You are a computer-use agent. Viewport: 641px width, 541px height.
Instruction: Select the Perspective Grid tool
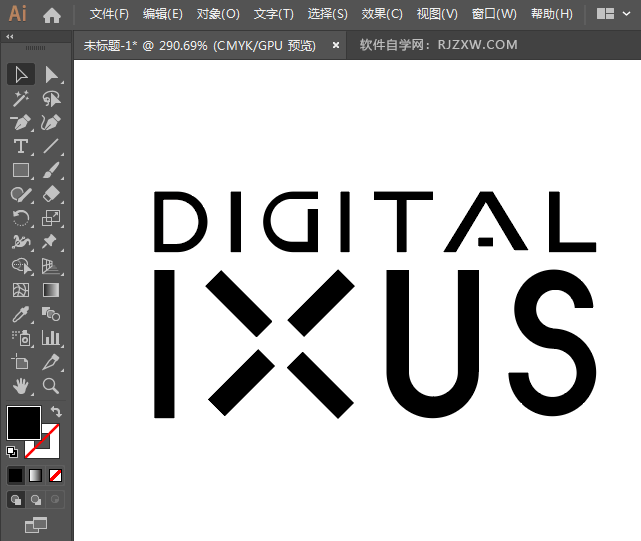[52, 266]
